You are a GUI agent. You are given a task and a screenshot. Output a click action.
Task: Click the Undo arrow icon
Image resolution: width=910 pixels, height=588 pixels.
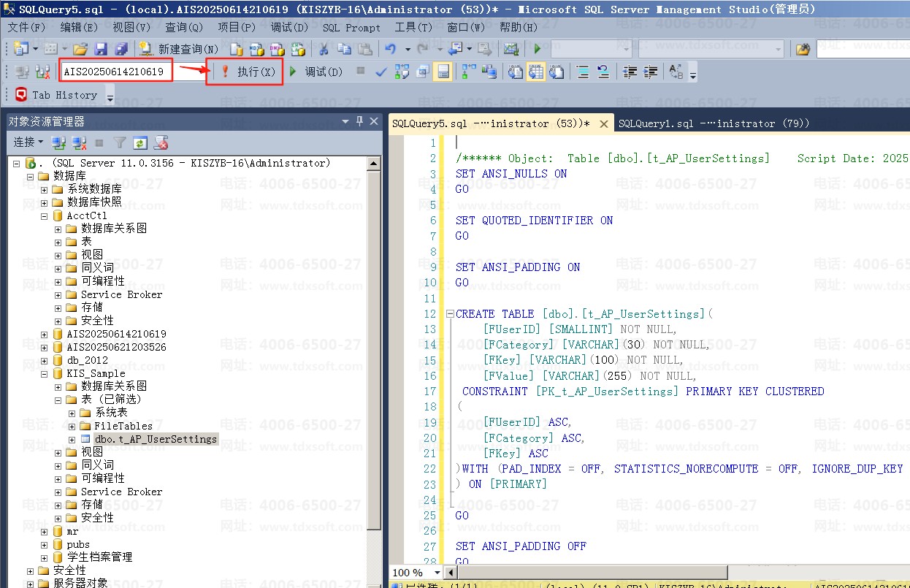pyautogui.click(x=391, y=49)
